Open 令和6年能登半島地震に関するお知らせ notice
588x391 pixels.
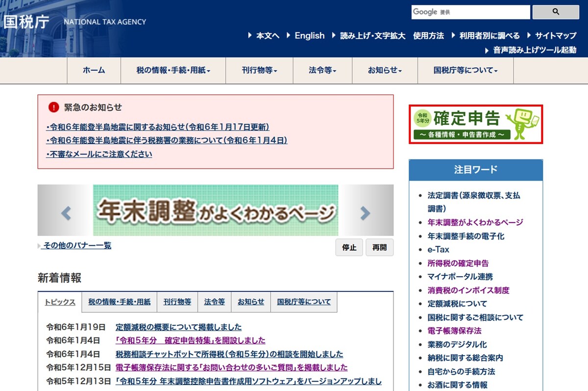157,127
